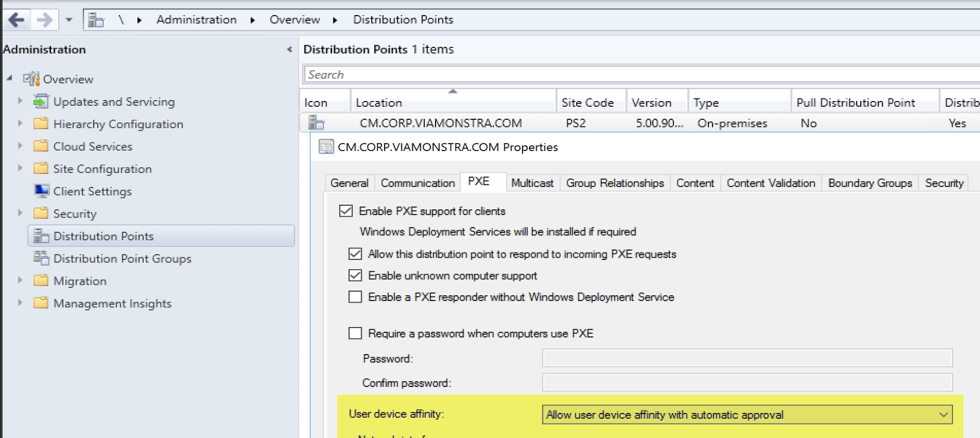
Task: Expand the Hierarchy Configuration tree node
Action: click(x=20, y=124)
